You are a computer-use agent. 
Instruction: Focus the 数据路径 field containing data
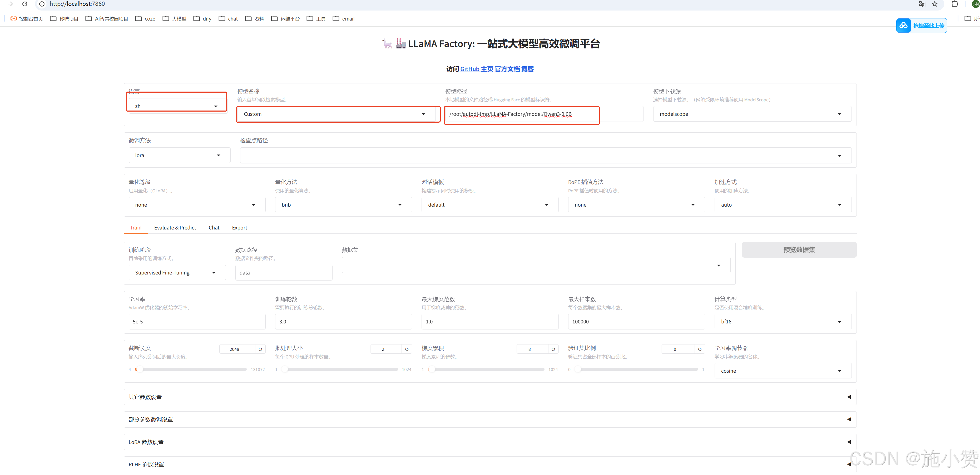[283, 273]
